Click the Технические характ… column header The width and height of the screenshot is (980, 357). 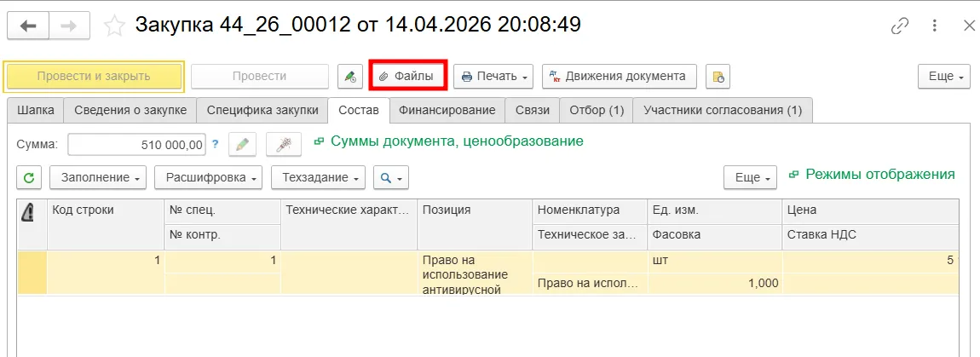[x=349, y=224]
